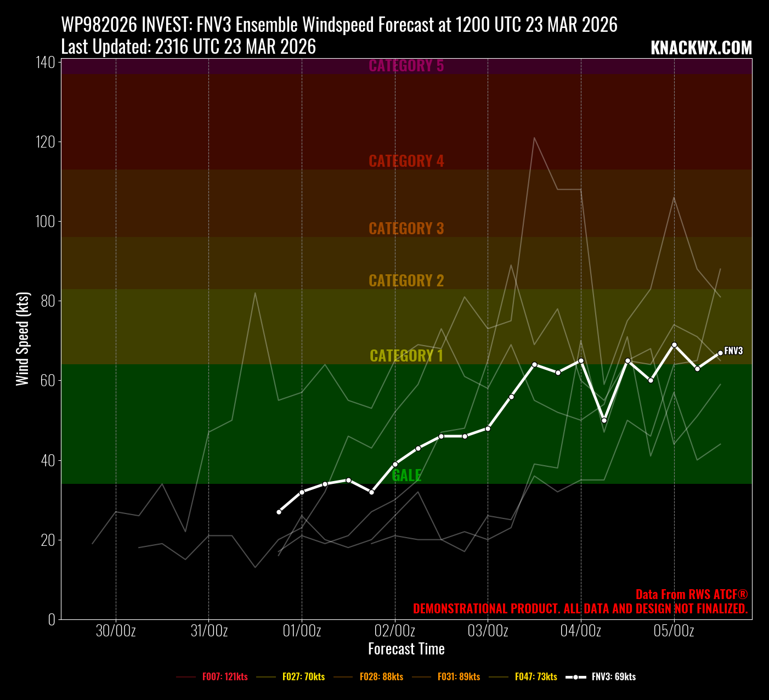Select the 30/00z tick on time axis
Screen dimensions: 769x700
tap(116, 631)
